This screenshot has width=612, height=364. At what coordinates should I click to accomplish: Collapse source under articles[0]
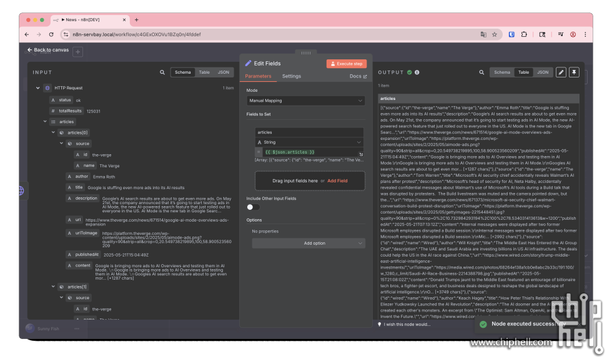tap(61, 144)
